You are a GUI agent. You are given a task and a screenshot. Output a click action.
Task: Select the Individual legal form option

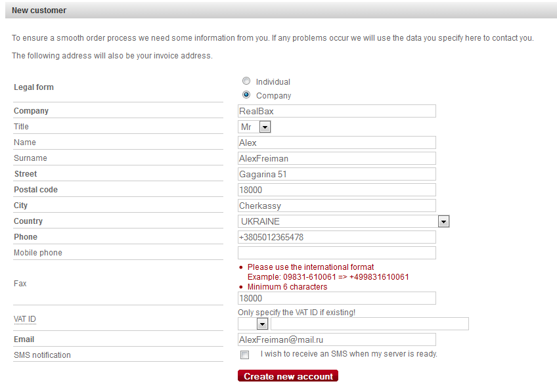(246, 81)
